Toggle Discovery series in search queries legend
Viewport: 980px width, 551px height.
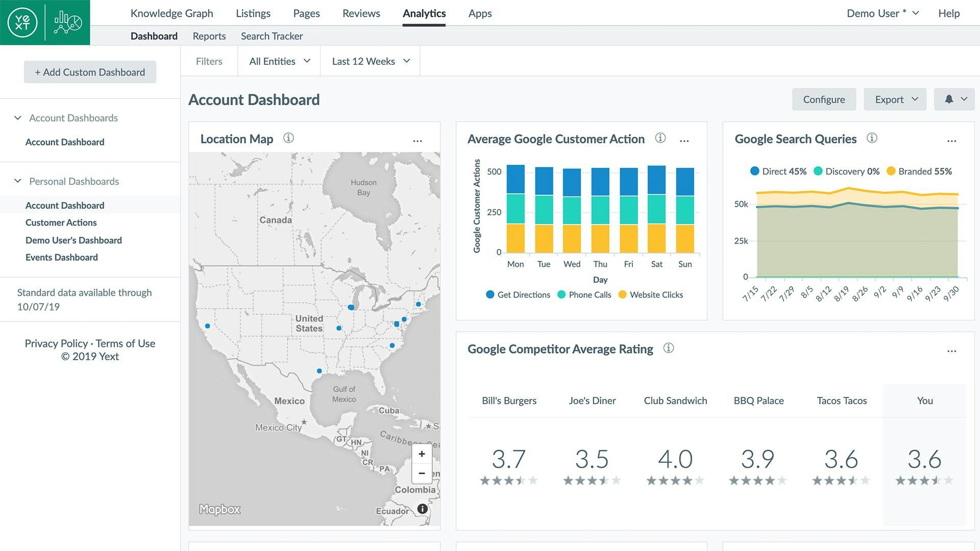(x=846, y=171)
